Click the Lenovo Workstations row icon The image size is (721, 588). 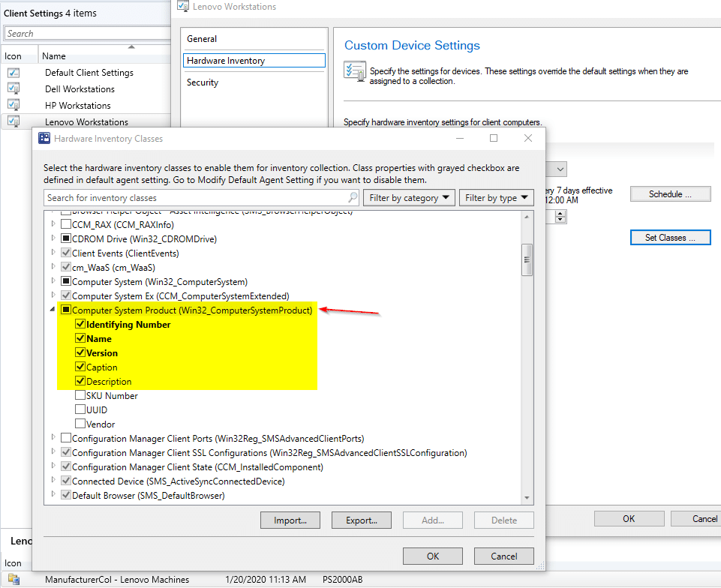pyautogui.click(x=14, y=121)
